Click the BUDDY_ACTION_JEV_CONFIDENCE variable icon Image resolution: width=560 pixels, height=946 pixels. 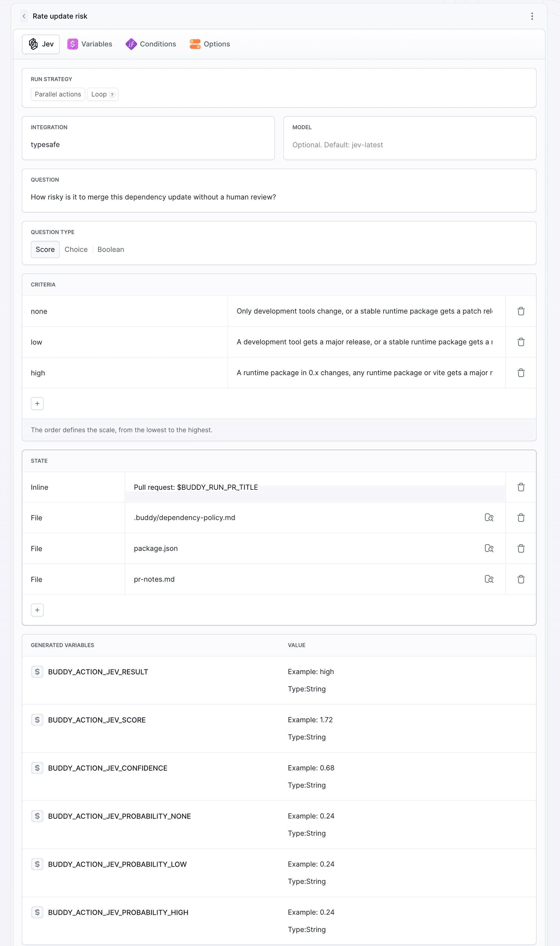37,768
